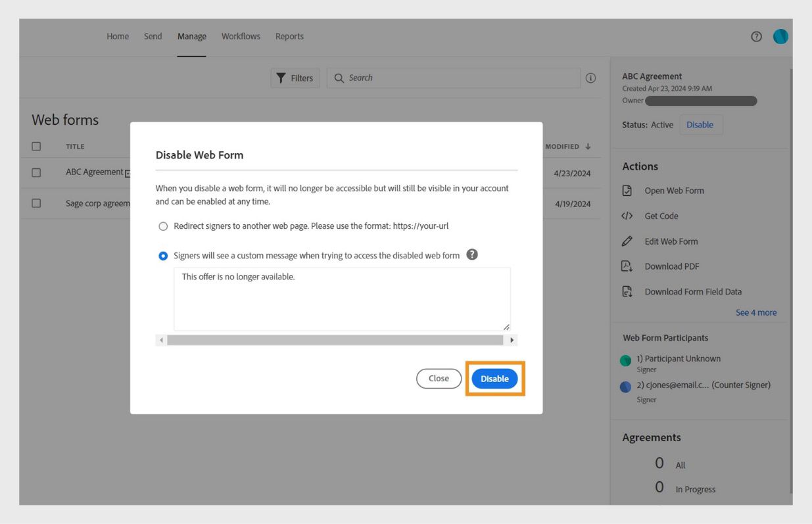This screenshot has width=812, height=524.
Task: Go to the Workflows tab
Action: [x=241, y=37]
